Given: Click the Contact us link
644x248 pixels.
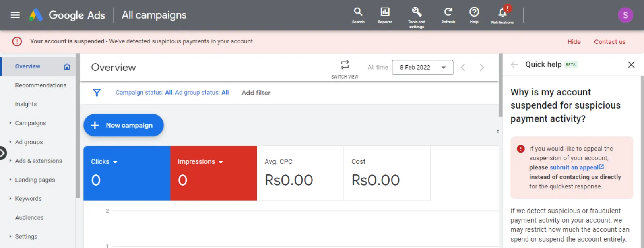Looking at the screenshot, I should coord(610,42).
